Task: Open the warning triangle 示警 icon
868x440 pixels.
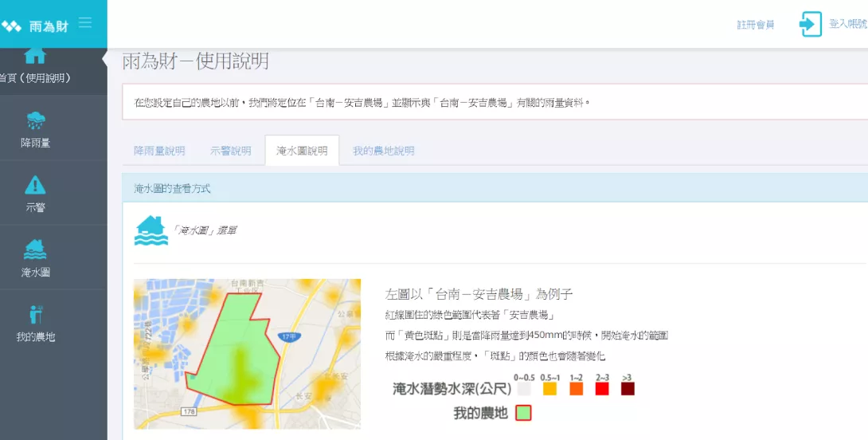Action: coord(35,185)
